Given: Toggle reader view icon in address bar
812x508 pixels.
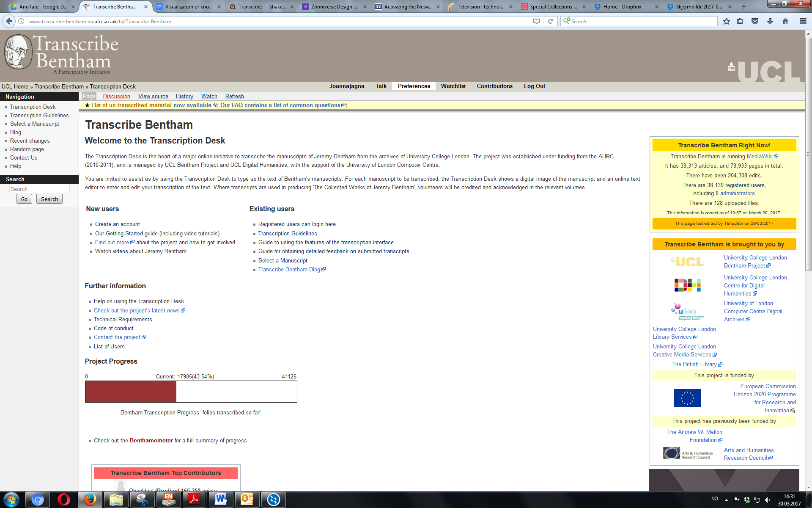Looking at the screenshot, I should pyautogui.click(x=537, y=21).
